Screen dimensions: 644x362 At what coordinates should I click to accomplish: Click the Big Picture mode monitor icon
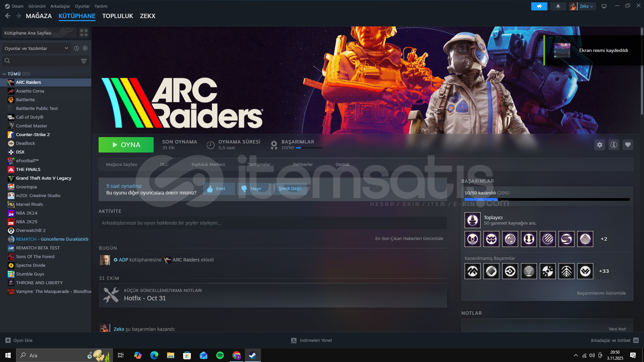[x=604, y=6]
